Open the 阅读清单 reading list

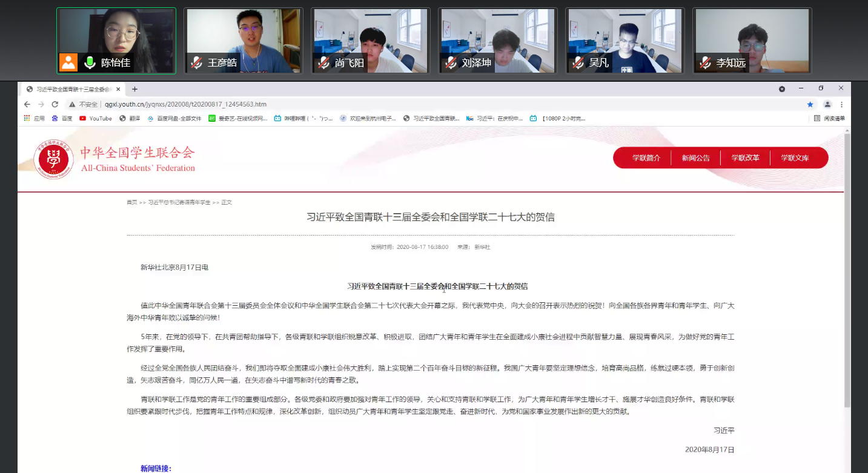(829, 118)
